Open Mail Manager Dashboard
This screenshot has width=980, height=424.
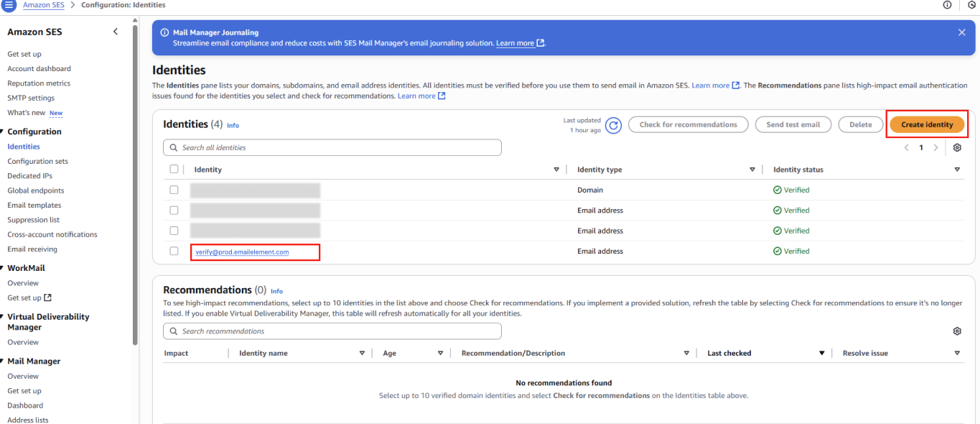pyautogui.click(x=25, y=405)
